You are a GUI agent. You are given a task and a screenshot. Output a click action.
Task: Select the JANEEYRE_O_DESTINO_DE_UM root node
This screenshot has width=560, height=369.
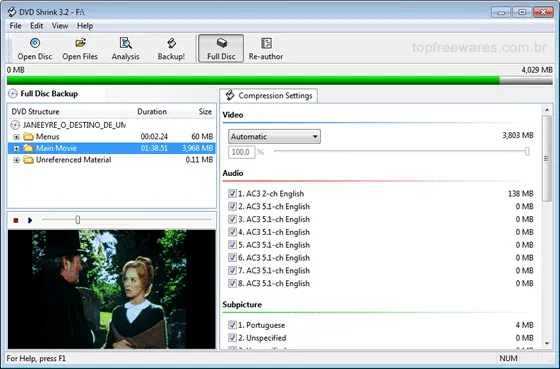[74, 125]
